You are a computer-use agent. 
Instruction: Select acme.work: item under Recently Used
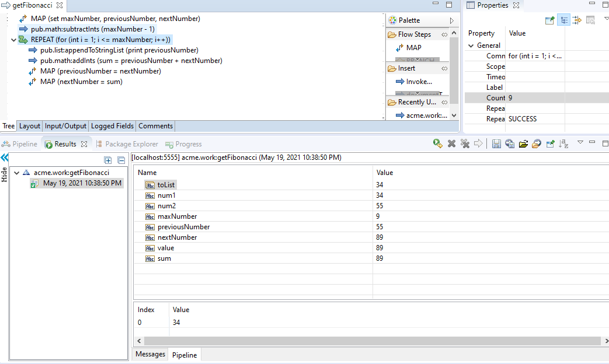click(x=422, y=116)
